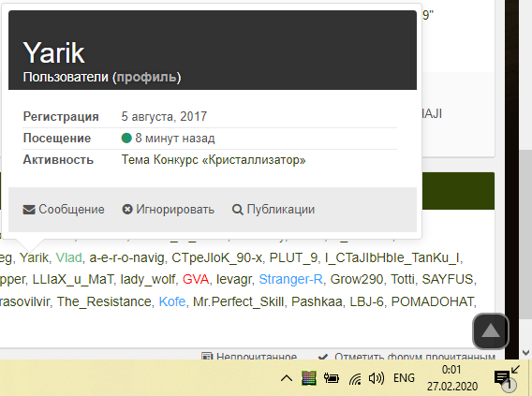This screenshot has height=396, width=532.
Task: Open the red GVA user link
Action: tap(196, 279)
